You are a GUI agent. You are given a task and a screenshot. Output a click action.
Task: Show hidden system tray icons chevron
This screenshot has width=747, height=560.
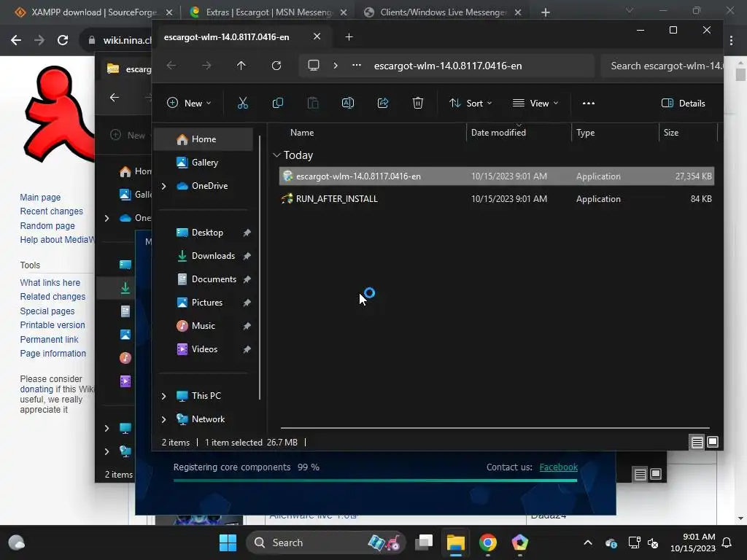(588, 542)
